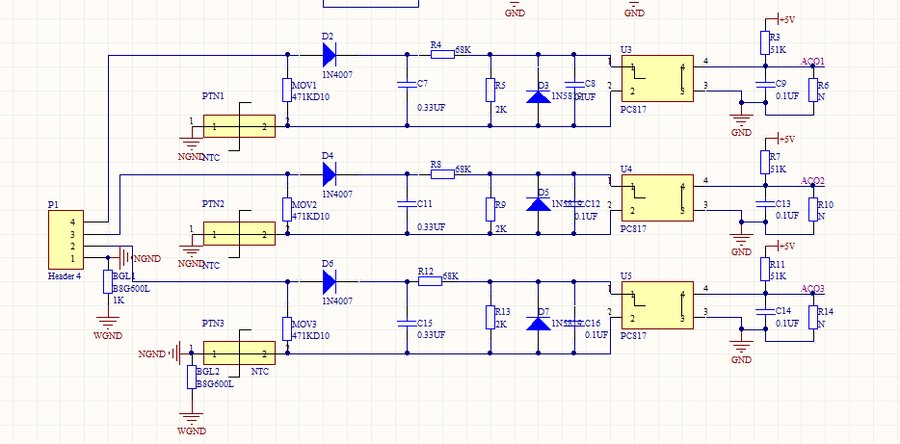
Task: Select the D2 1N4007 diode symbol
Action: pyautogui.click(x=329, y=53)
